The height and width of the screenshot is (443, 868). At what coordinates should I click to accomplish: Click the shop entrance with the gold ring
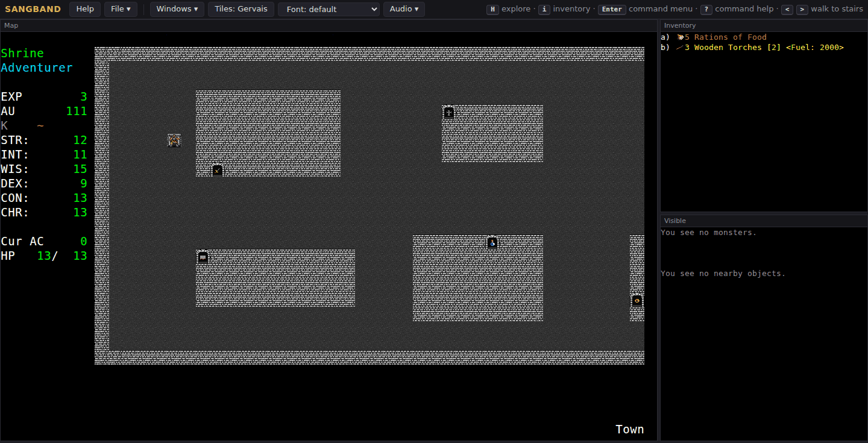(637, 300)
